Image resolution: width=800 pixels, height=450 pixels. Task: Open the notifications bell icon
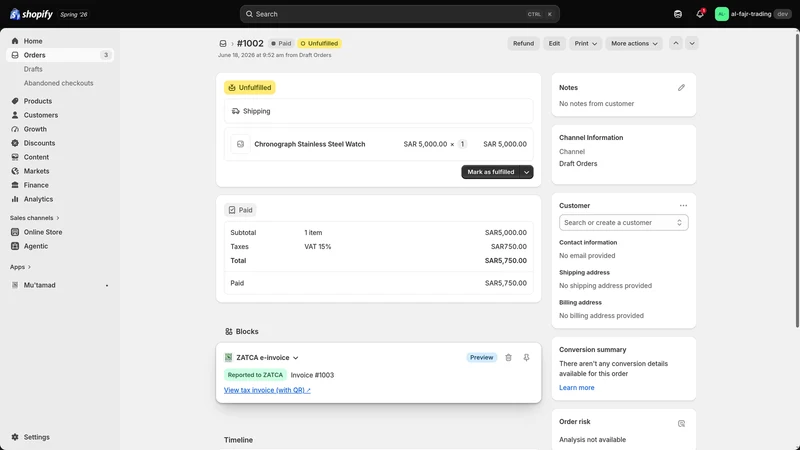(700, 14)
